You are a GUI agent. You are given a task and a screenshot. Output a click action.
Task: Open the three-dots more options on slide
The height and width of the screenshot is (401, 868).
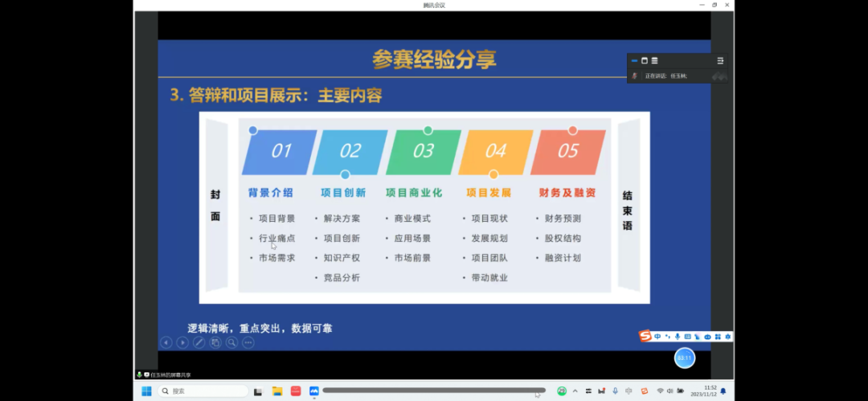pos(248,342)
